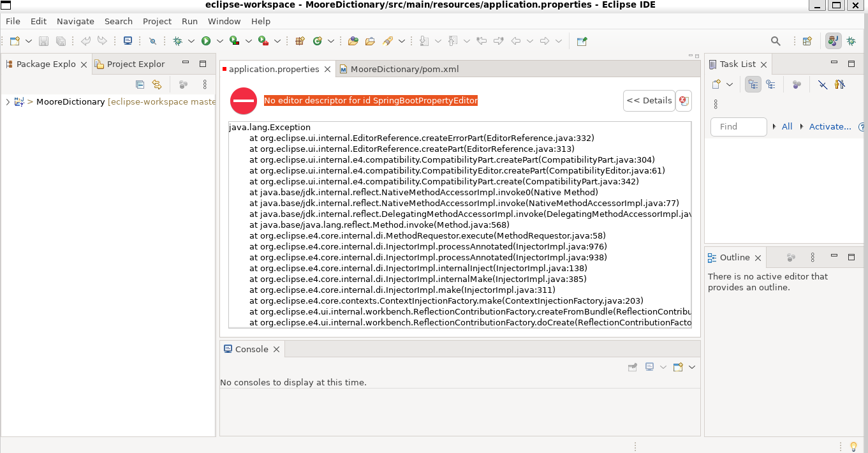
Task: Click the Open Perspective icon
Action: click(807, 41)
